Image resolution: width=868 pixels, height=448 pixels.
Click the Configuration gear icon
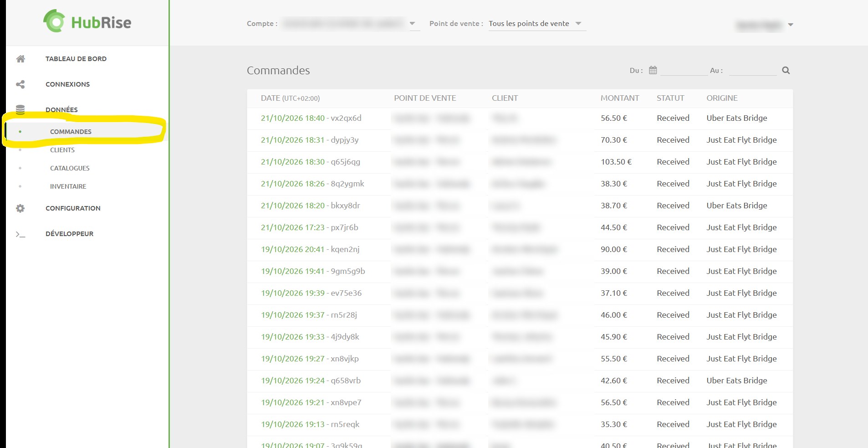point(20,208)
